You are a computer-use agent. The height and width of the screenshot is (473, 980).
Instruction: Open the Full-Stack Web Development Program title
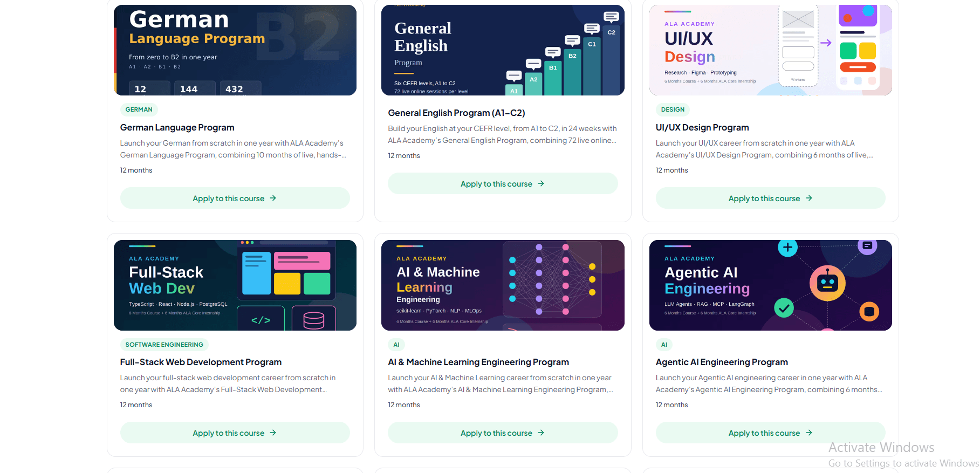pyautogui.click(x=201, y=362)
